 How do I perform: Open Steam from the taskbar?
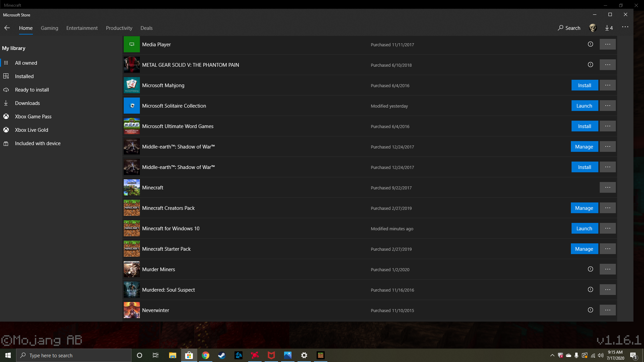222,355
